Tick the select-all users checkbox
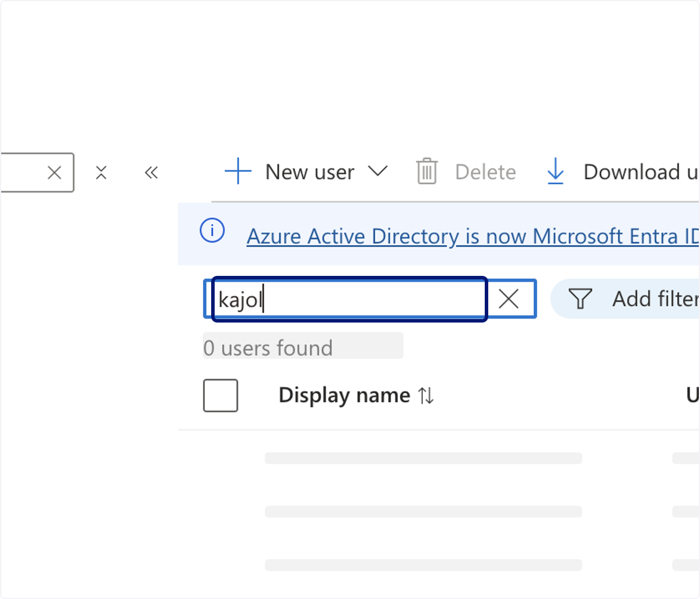Screen dimensions: 700x599 pyautogui.click(x=220, y=395)
